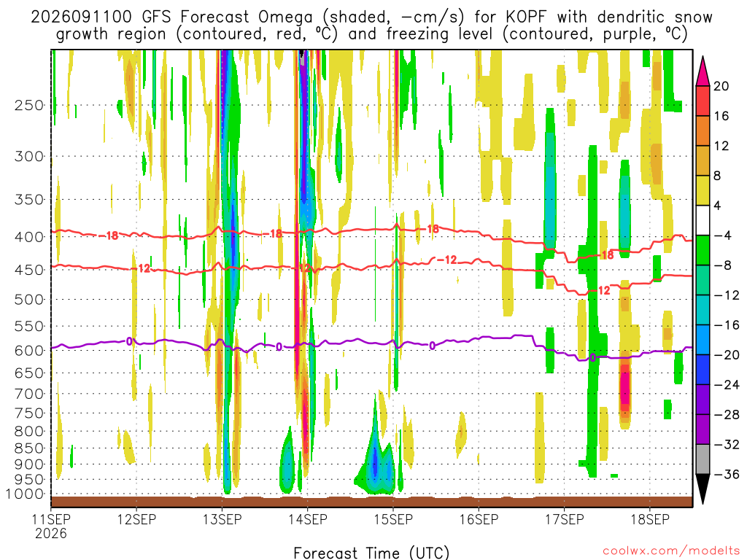Click the blue swatch between -16 and -20

coord(703,340)
